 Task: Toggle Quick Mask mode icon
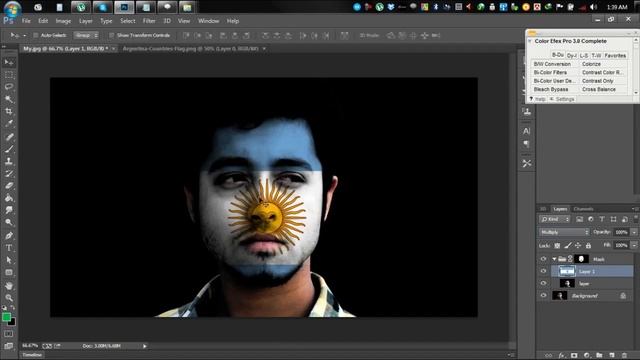9,334
